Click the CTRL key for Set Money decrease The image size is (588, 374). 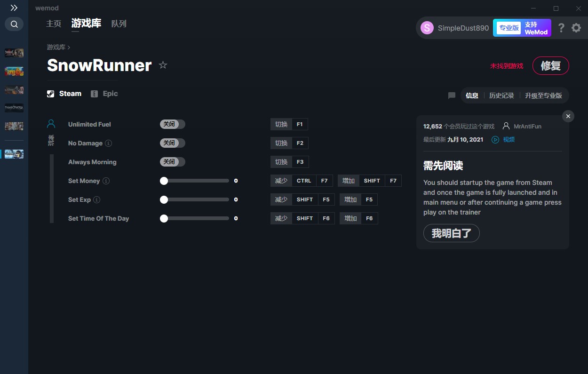point(304,181)
